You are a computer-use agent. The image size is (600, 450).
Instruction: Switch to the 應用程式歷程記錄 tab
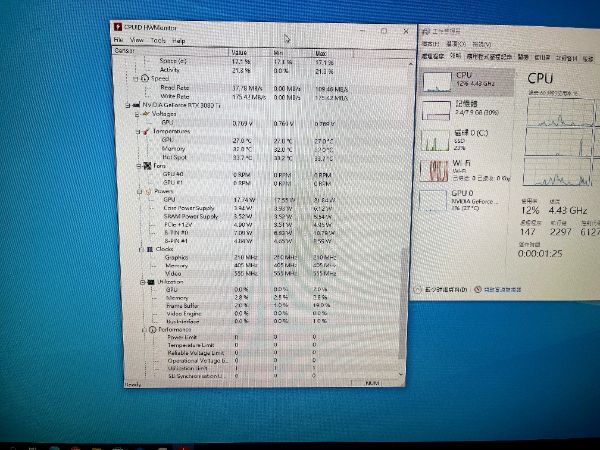489,57
